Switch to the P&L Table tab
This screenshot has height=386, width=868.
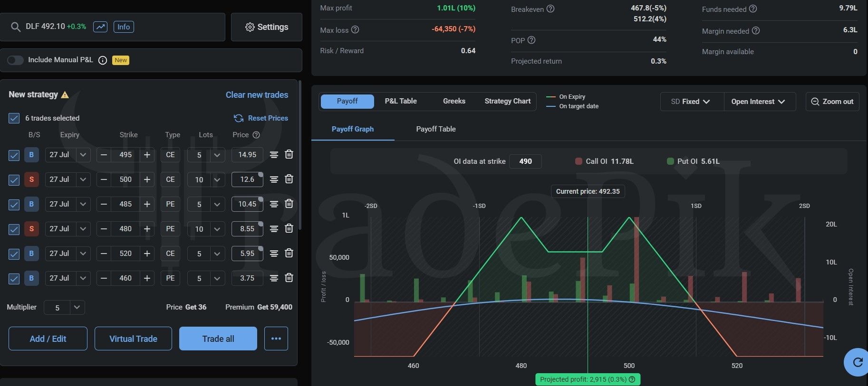[x=401, y=101]
